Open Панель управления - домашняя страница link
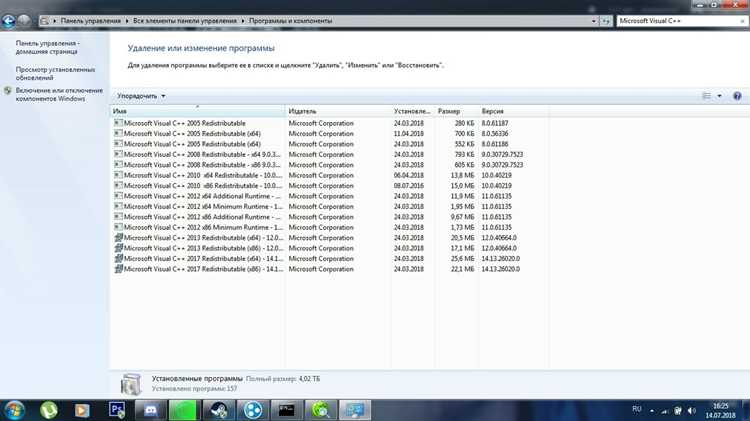 tap(47, 47)
